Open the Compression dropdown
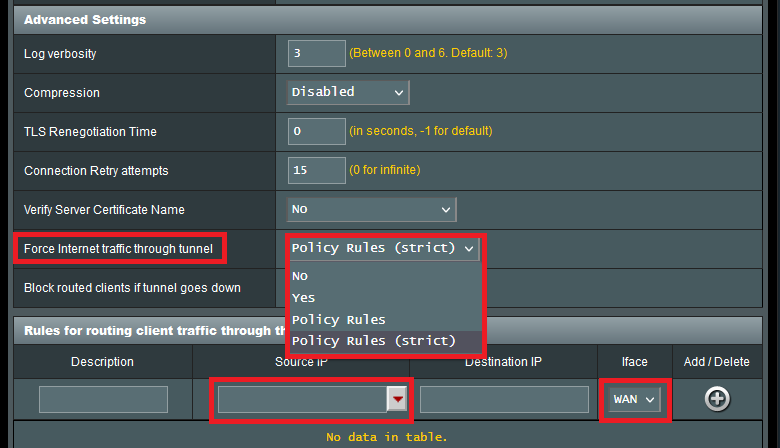 tap(348, 92)
